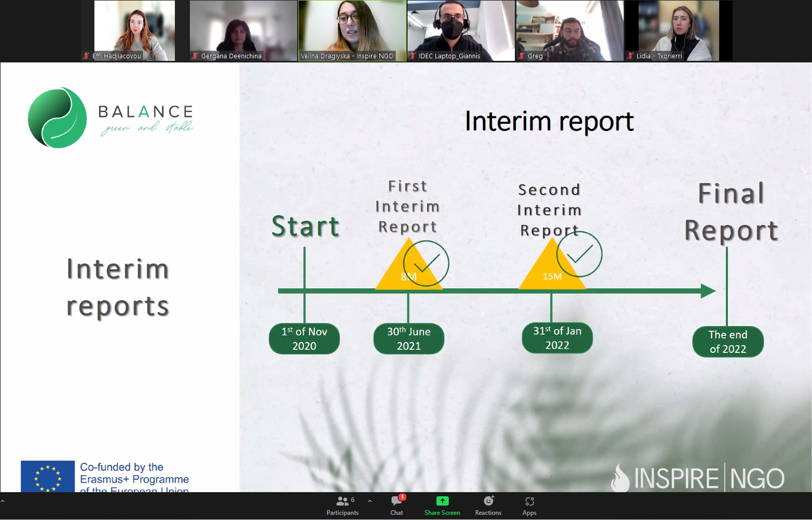
Task: Click the '30th June 2021' label
Action: coord(409,338)
